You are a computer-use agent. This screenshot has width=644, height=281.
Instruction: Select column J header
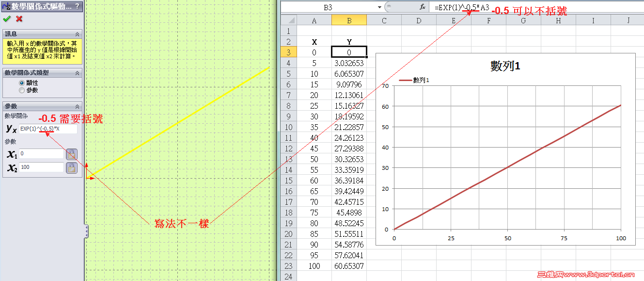coord(628,20)
